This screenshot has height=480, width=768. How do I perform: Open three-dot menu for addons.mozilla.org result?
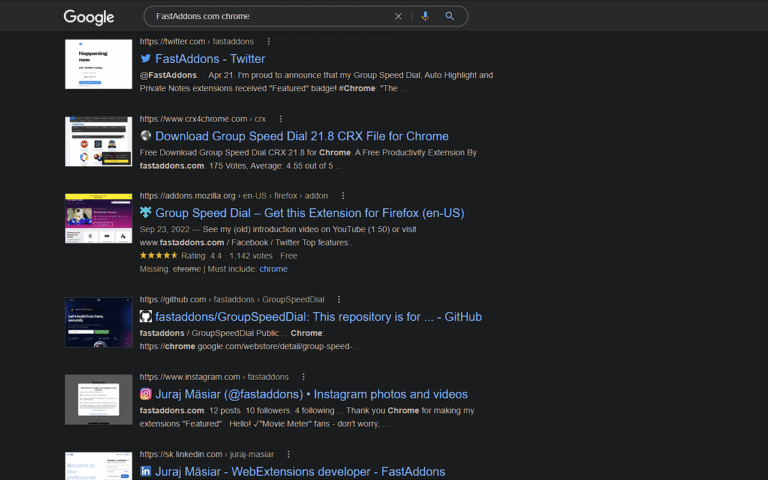pyautogui.click(x=343, y=196)
